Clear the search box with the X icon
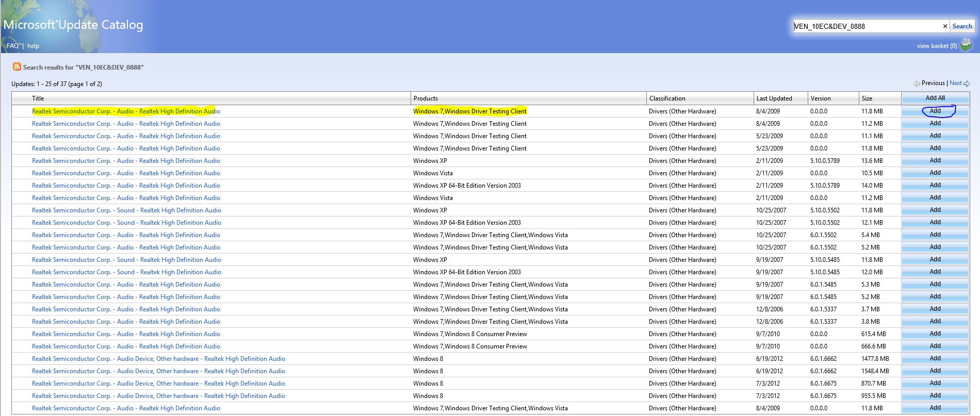This screenshot has width=980, height=416. [x=945, y=26]
